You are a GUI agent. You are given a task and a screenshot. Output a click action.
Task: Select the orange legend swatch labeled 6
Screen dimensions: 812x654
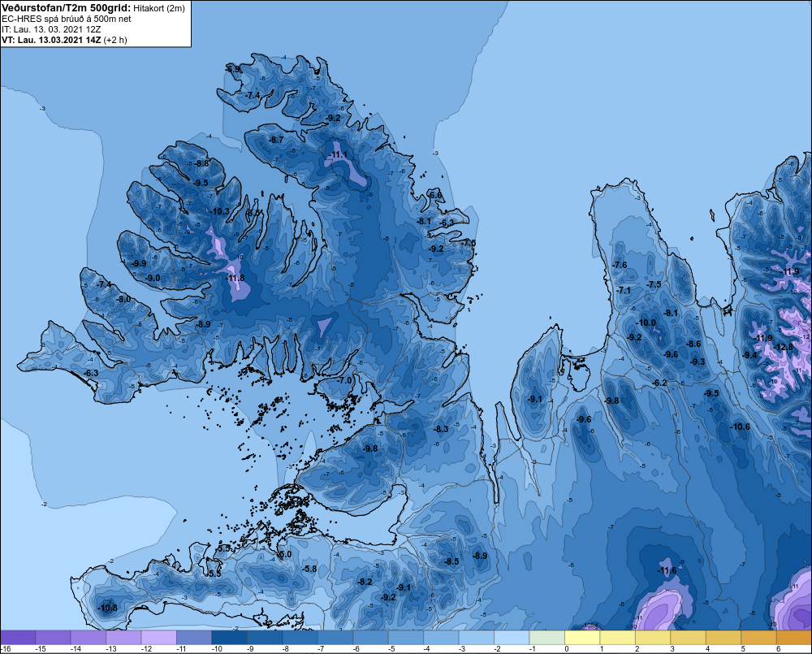point(794,638)
